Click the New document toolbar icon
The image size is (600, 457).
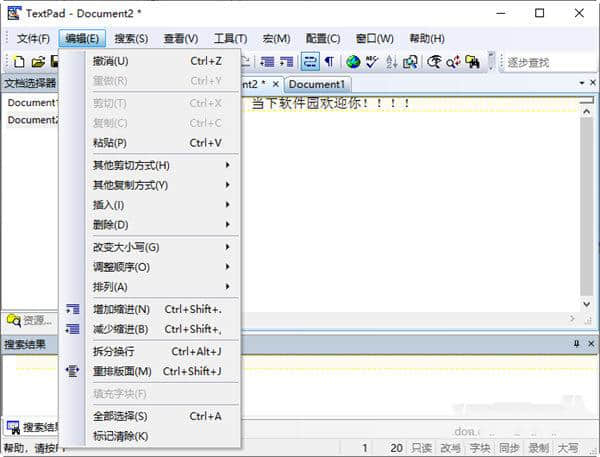pyautogui.click(x=18, y=62)
